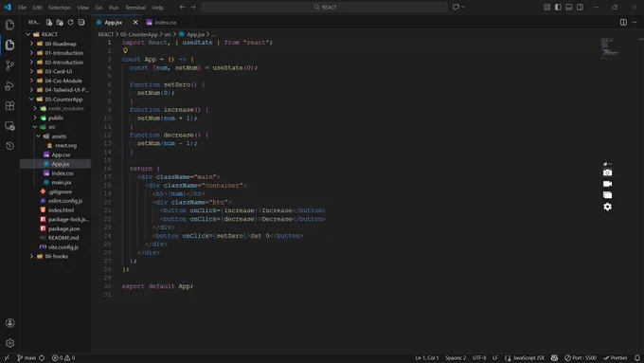Screen dimensions: 644x363
Task: Open the remote window indicator in the status bar
Action: [x=7, y=357]
